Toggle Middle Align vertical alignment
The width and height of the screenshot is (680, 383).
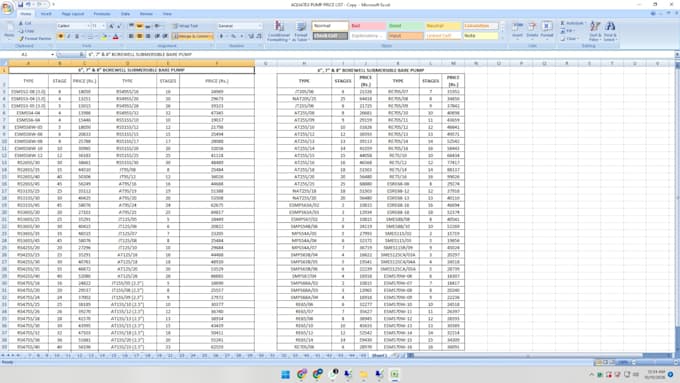click(140, 26)
